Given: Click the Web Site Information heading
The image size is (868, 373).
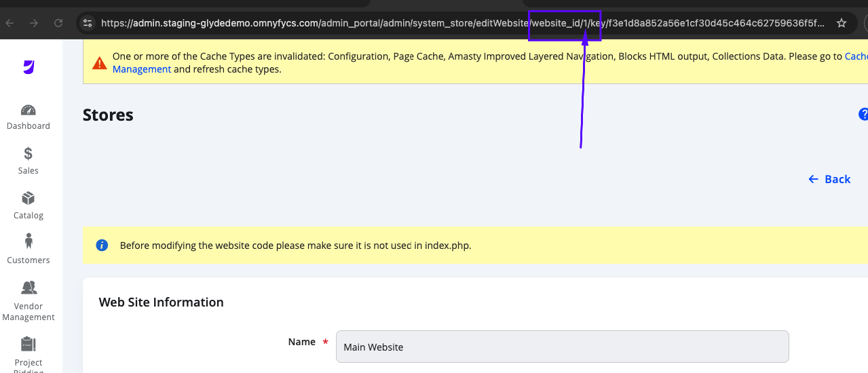Looking at the screenshot, I should (x=162, y=302).
